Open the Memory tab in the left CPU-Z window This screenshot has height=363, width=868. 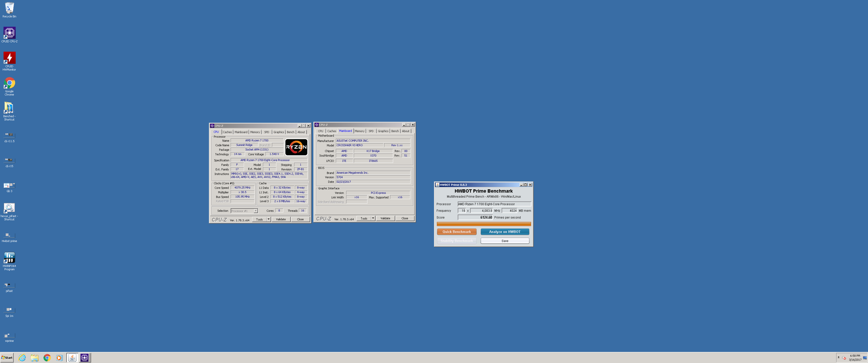tap(255, 132)
